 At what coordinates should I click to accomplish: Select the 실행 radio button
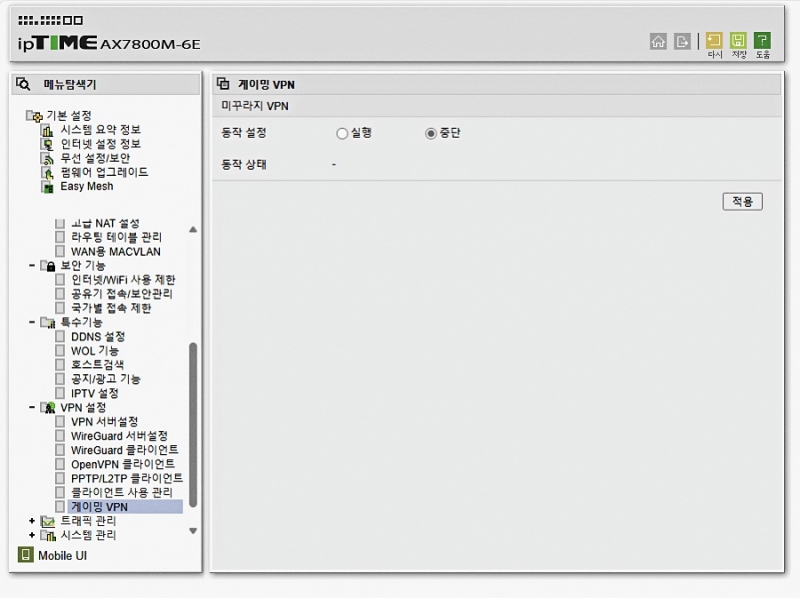tap(342, 133)
